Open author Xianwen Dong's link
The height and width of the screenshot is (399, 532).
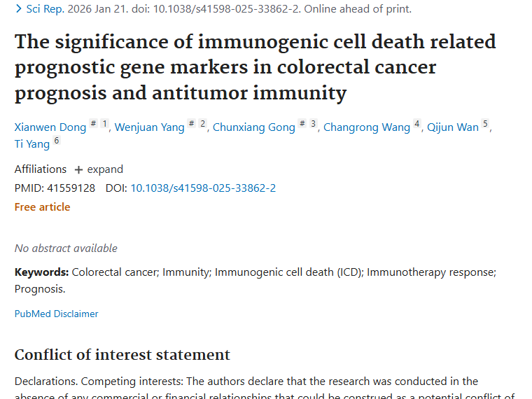click(x=50, y=127)
